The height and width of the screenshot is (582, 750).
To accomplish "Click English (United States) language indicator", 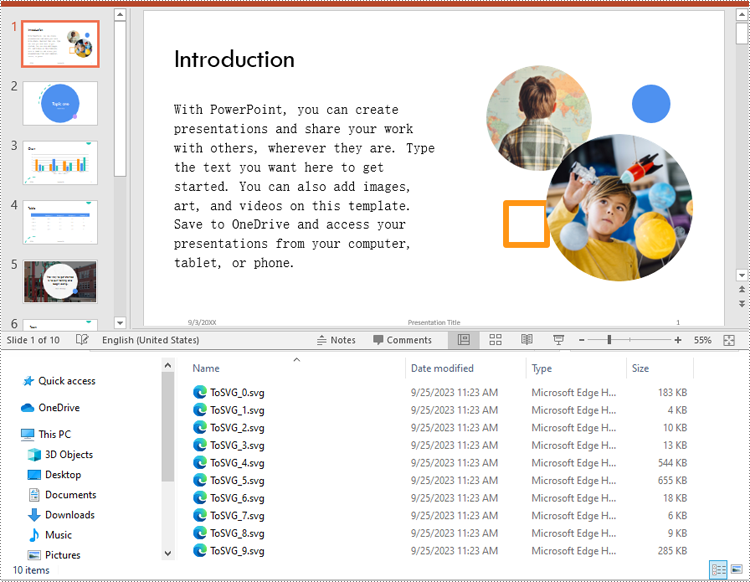I will pyautogui.click(x=150, y=340).
